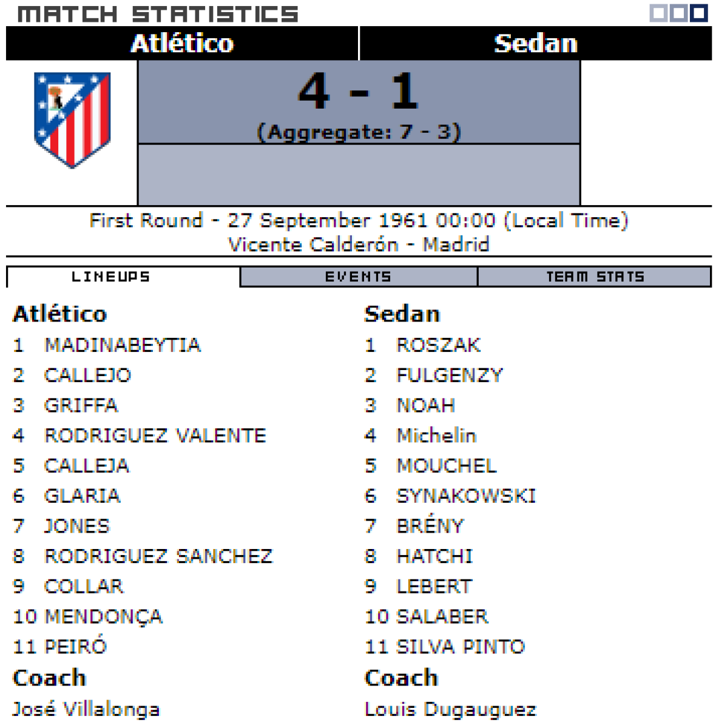This screenshot has width=716, height=728.
Task: Select the Lineups tab
Action: 111,277
